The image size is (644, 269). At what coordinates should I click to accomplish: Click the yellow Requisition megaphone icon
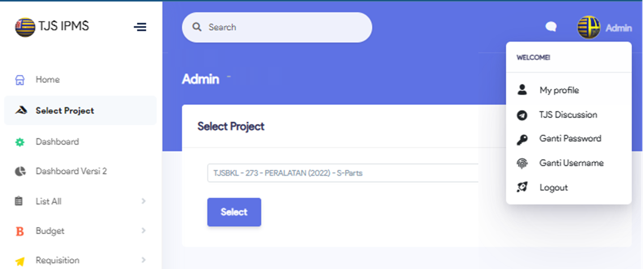(x=20, y=261)
